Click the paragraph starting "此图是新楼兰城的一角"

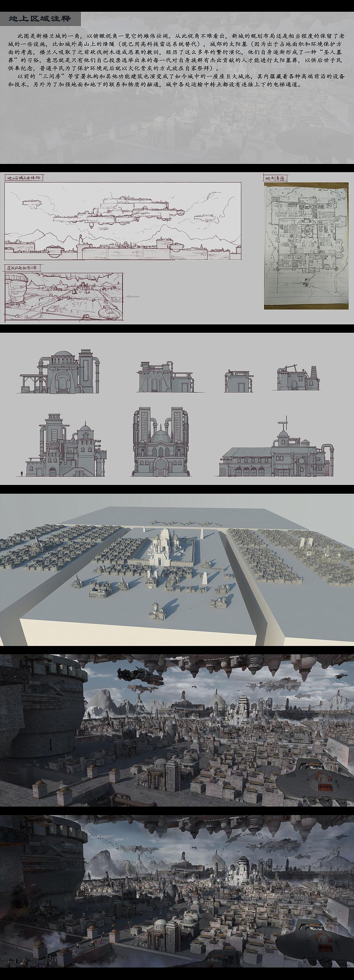pyautogui.click(x=177, y=52)
